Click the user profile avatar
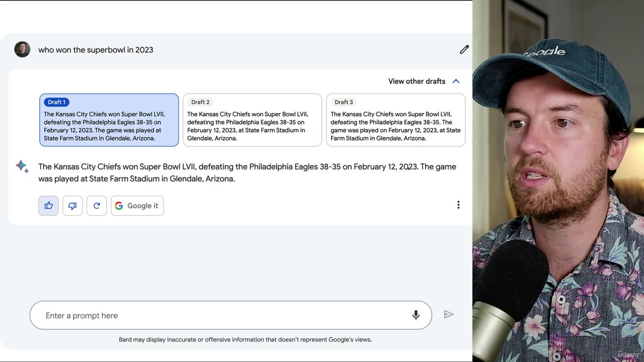Screen dimensions: 644x362 (22, 49)
